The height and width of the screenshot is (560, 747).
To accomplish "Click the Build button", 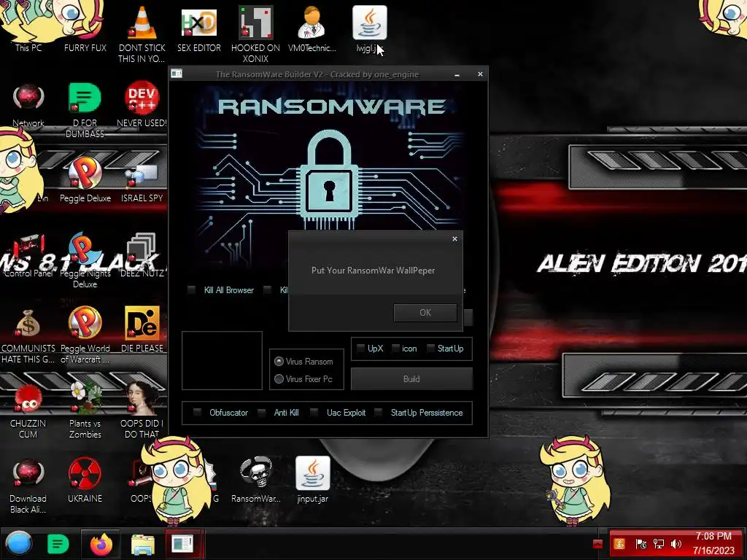I will [x=411, y=379].
